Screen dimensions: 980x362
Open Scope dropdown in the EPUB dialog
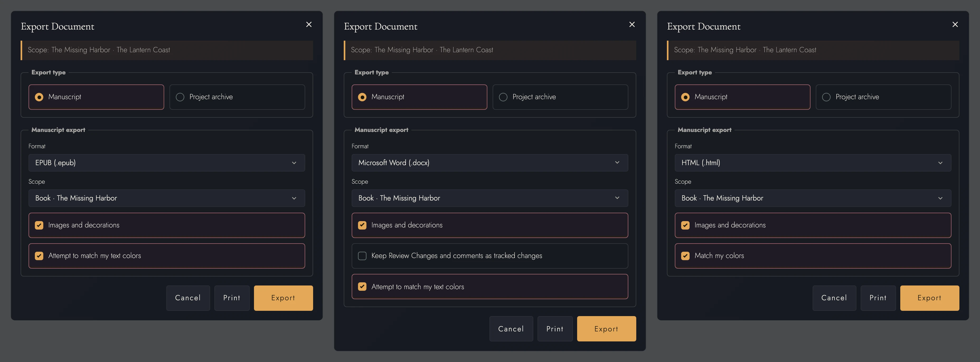(x=167, y=198)
